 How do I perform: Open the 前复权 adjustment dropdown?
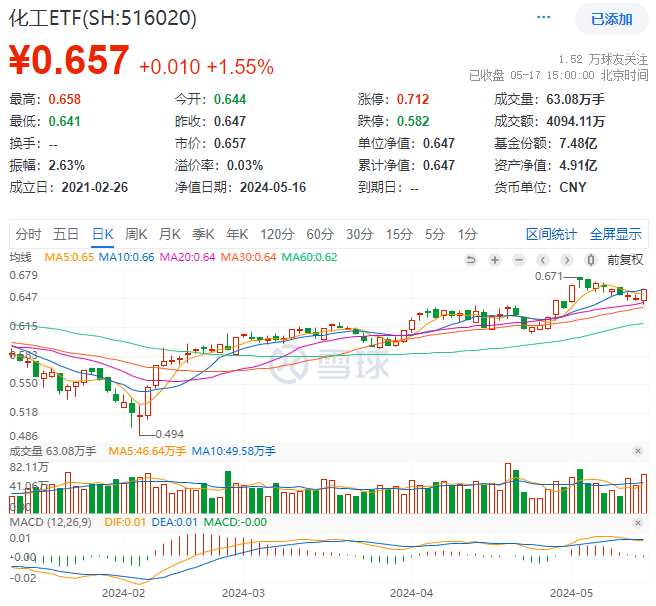tap(625, 260)
